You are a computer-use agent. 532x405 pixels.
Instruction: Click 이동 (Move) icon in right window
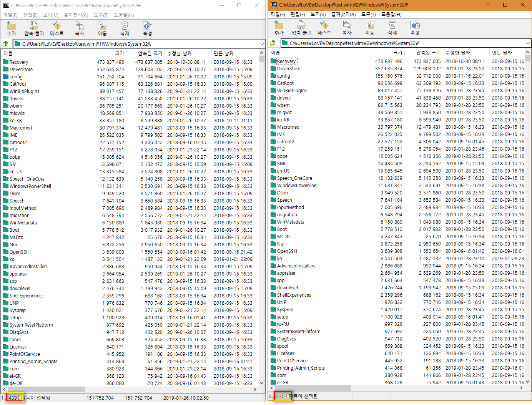click(x=369, y=25)
